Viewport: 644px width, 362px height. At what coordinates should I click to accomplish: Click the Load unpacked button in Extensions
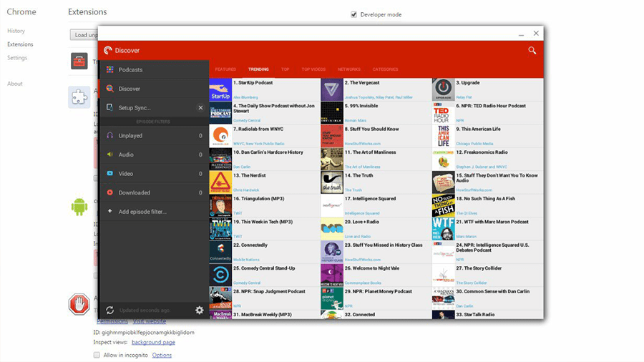click(x=84, y=35)
